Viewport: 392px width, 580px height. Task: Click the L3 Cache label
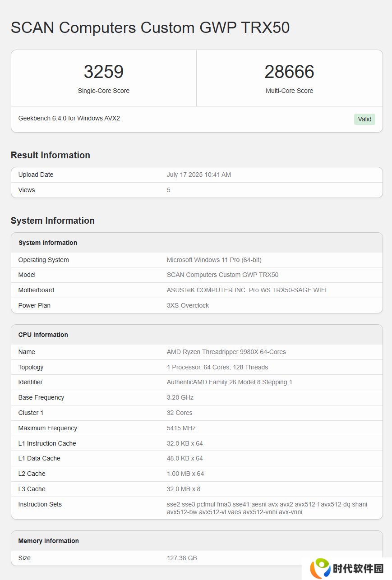(x=32, y=489)
